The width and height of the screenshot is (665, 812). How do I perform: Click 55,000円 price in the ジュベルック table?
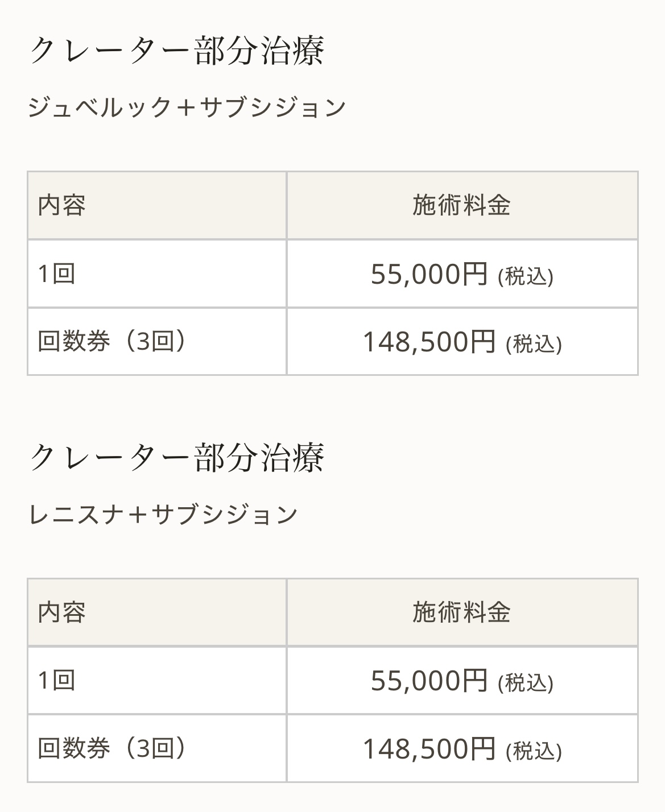pyautogui.click(x=429, y=274)
